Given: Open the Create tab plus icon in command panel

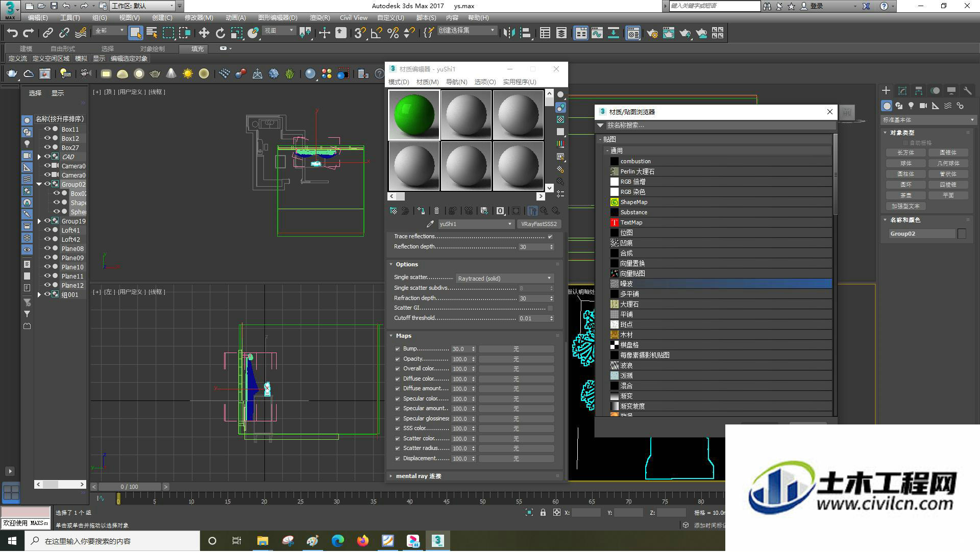Looking at the screenshot, I should tap(886, 90).
